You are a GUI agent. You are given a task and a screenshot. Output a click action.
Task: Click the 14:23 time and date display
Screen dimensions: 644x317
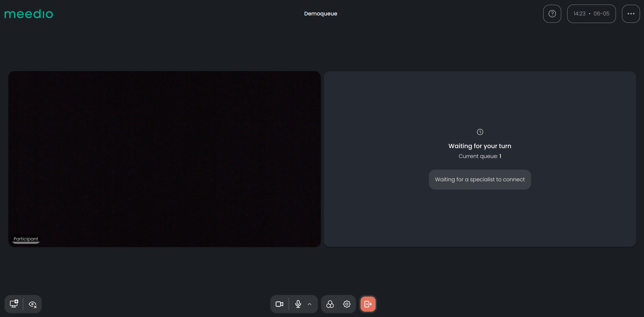(591, 14)
